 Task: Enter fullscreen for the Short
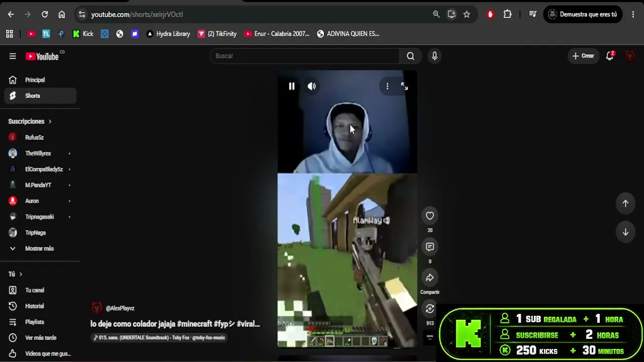pyautogui.click(x=405, y=86)
